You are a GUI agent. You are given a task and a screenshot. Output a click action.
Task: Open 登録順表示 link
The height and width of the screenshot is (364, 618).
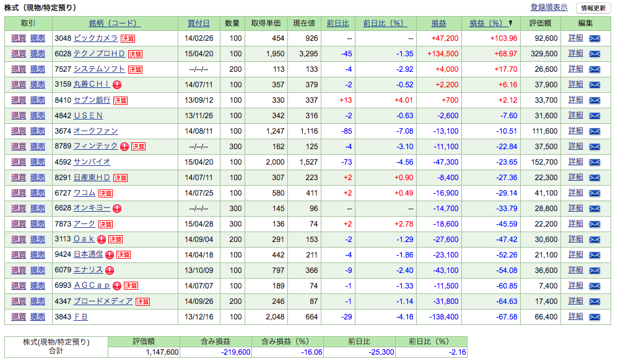[x=549, y=7]
